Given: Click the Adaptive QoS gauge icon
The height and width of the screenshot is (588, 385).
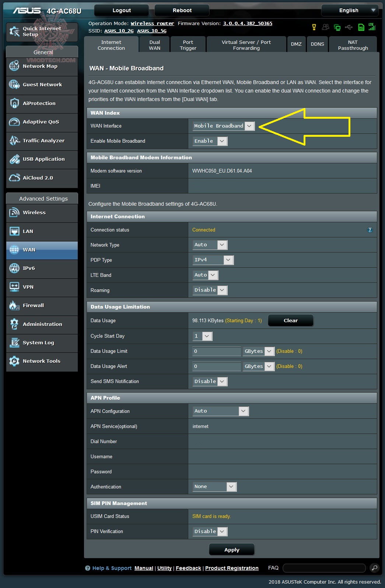Looking at the screenshot, I should coord(14,122).
